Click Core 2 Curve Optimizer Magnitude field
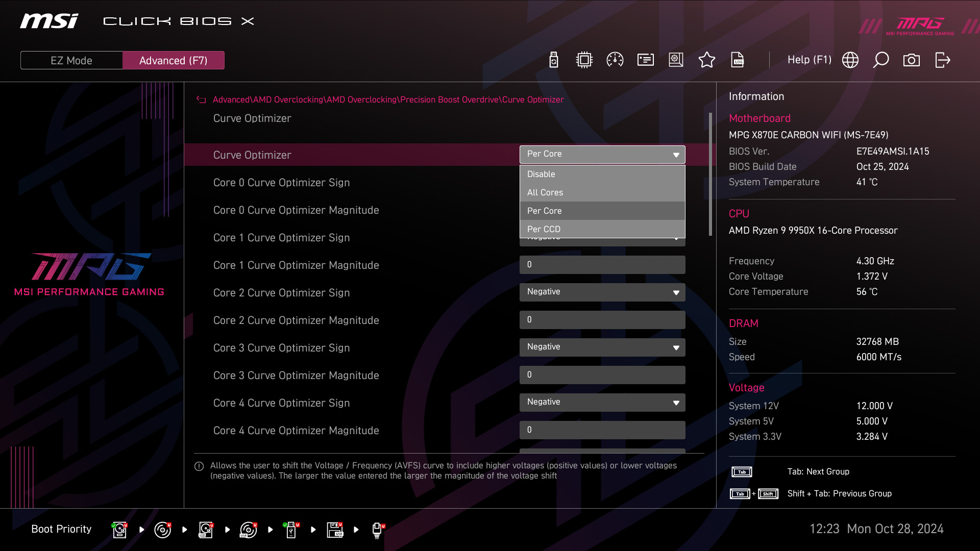This screenshot has height=551, width=980. (x=602, y=320)
